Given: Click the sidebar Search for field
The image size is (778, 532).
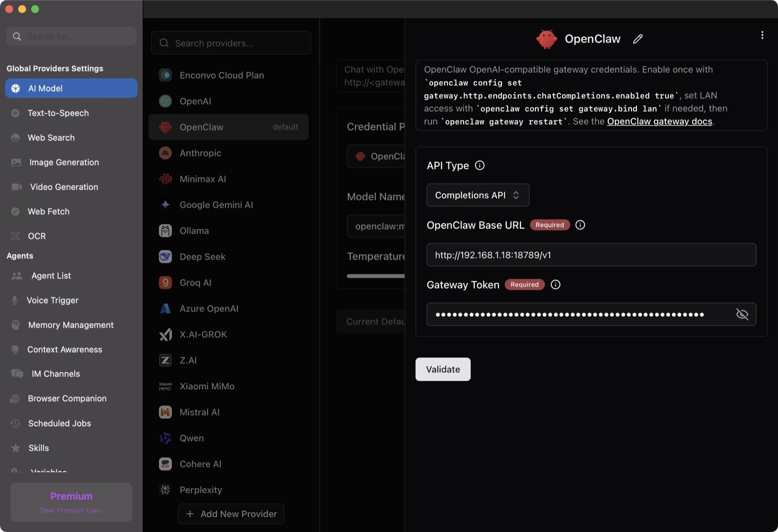Looking at the screenshot, I should tap(71, 37).
